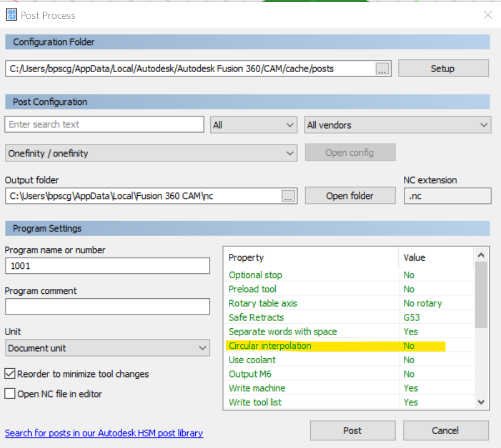Click the Setup button
The image size is (501, 448).
point(443,68)
